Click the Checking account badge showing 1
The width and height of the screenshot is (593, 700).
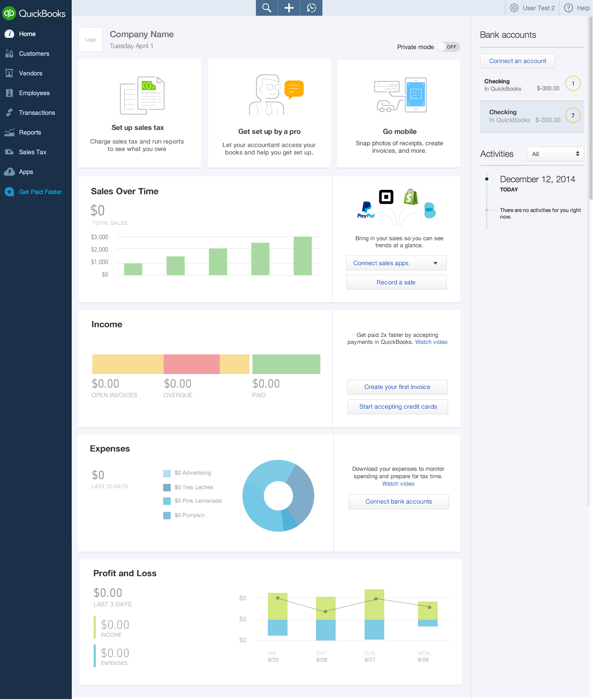pyautogui.click(x=573, y=84)
